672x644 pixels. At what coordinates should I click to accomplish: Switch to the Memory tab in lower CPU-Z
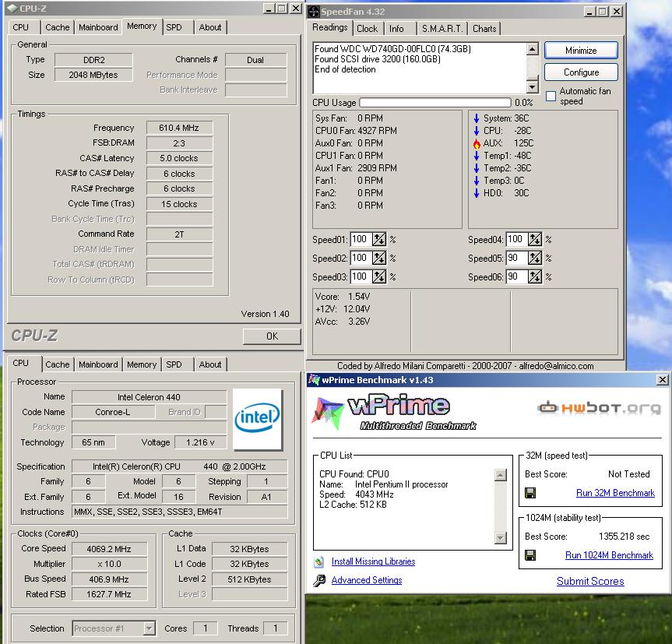[x=142, y=364]
